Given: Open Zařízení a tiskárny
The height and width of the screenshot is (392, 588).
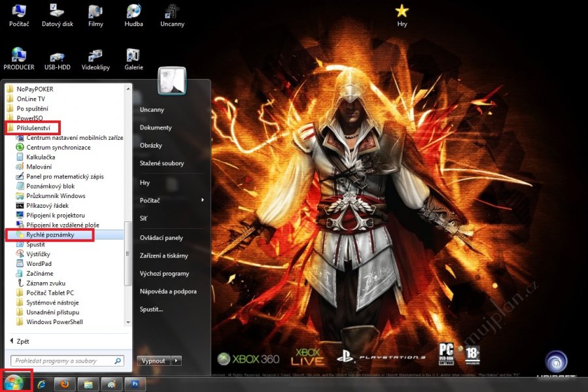Looking at the screenshot, I should click(x=164, y=256).
